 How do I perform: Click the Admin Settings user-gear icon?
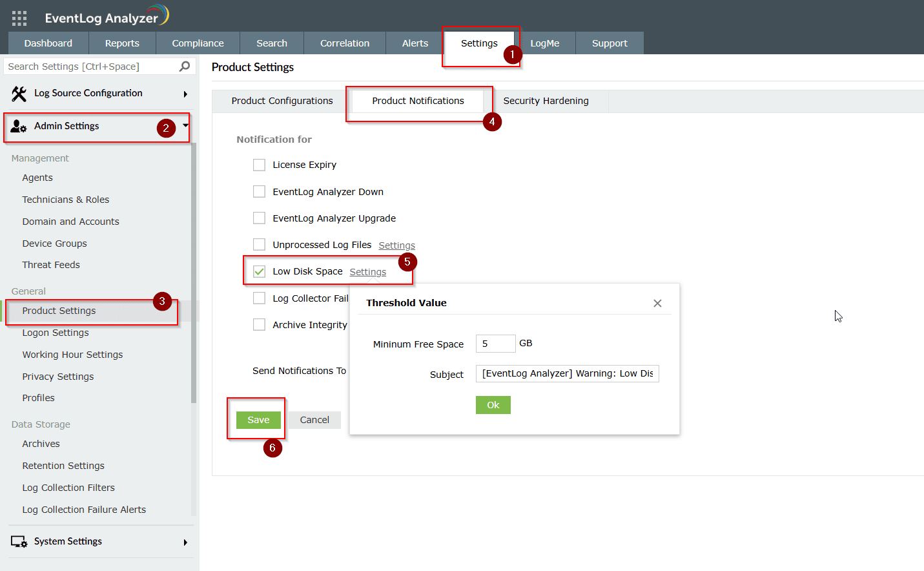coord(19,126)
